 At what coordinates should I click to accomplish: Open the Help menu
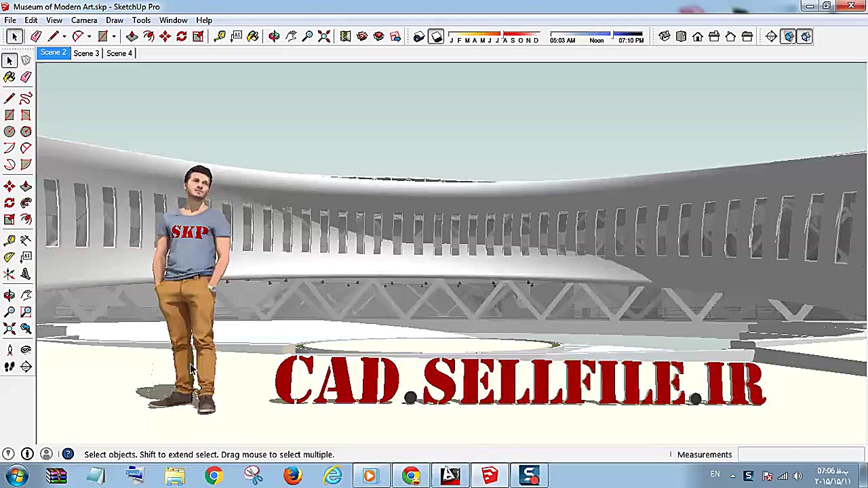tap(204, 20)
